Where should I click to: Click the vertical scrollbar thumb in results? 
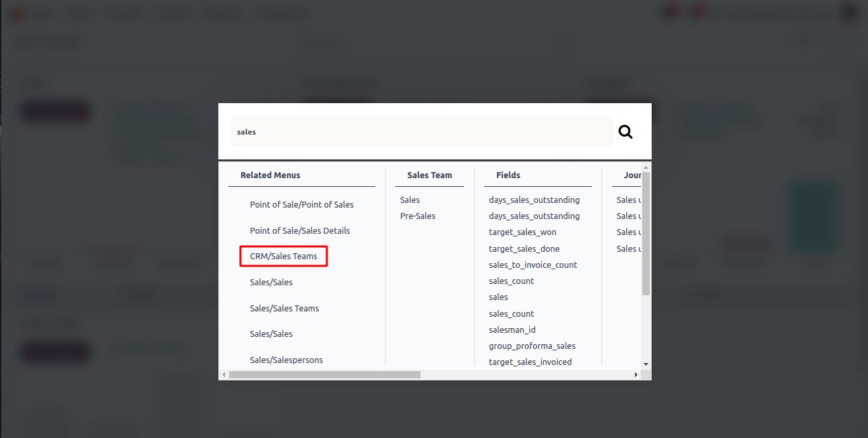(646, 234)
